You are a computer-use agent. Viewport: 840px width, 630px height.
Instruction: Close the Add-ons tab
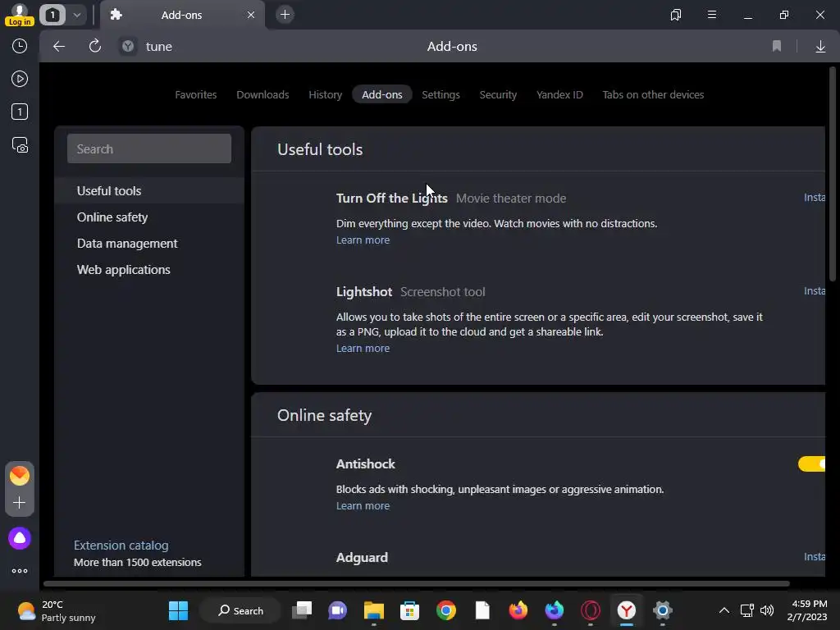tap(251, 15)
